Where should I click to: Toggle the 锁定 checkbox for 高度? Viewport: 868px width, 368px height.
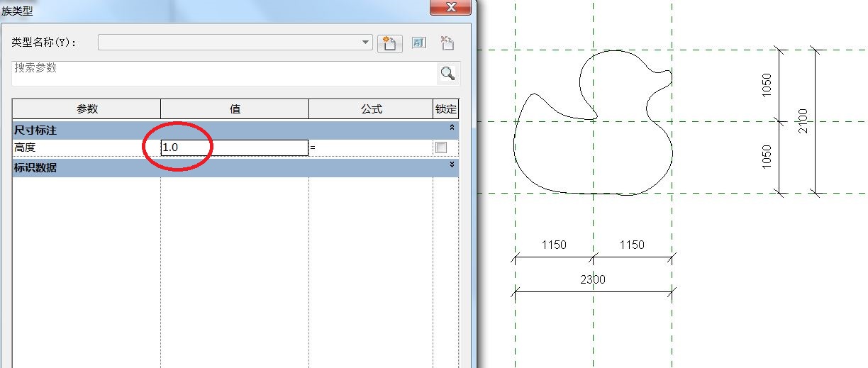click(441, 147)
